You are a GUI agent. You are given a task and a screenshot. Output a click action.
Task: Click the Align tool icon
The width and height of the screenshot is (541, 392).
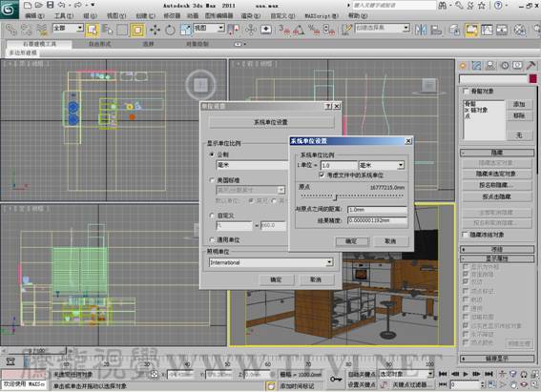[436, 30]
